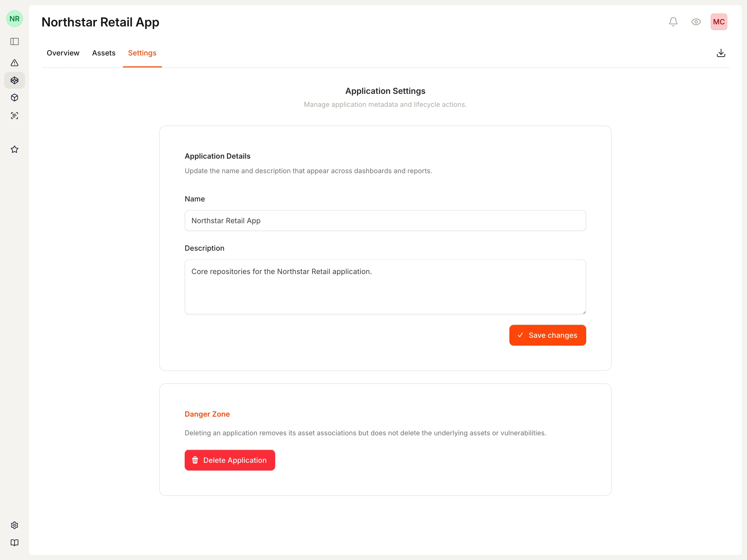Click the download export icon
The width and height of the screenshot is (747, 560).
coord(721,53)
